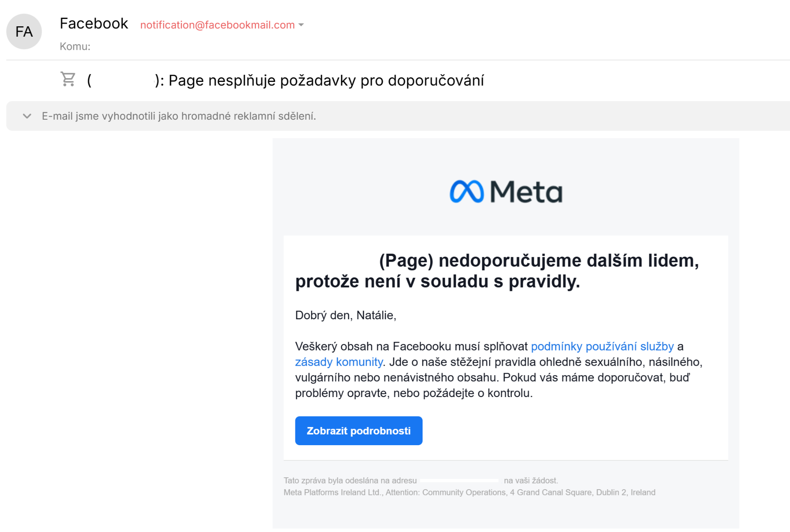
Task: Click the Meta logo image
Action: (x=506, y=192)
